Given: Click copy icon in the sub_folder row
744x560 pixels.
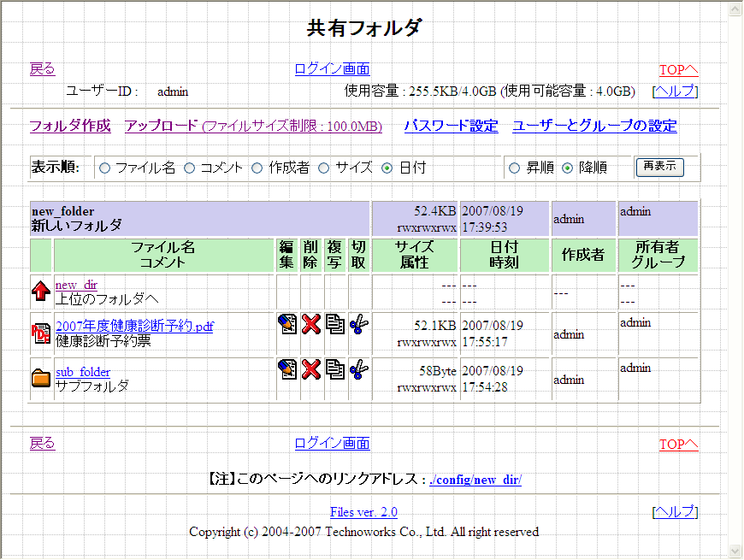Looking at the screenshot, I should point(335,369).
